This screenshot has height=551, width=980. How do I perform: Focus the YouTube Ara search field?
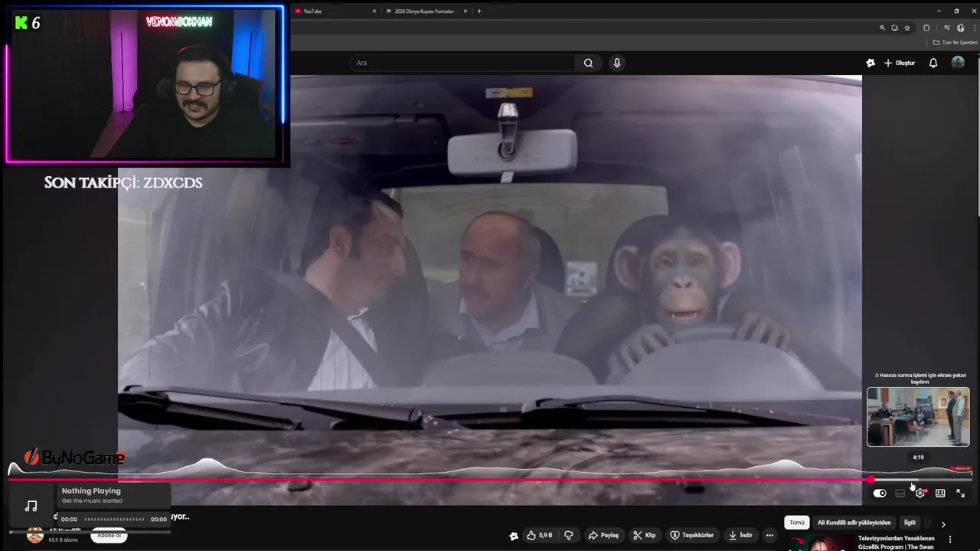coord(463,63)
